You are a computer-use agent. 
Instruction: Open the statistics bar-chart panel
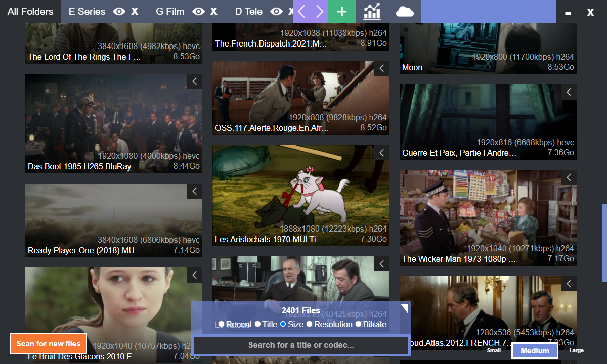(x=372, y=11)
